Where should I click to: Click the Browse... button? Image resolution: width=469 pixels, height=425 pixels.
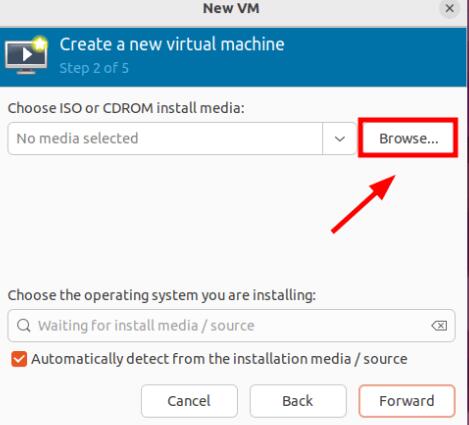click(408, 138)
